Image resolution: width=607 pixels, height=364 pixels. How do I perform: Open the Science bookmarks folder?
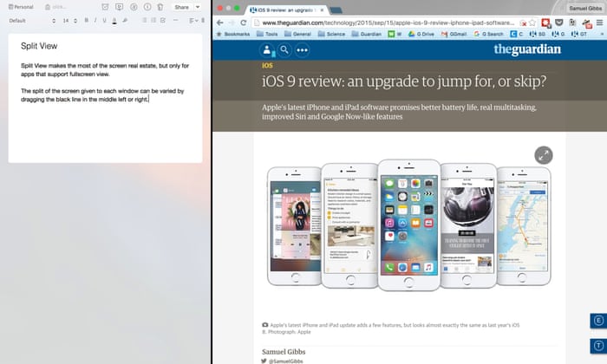click(x=334, y=34)
